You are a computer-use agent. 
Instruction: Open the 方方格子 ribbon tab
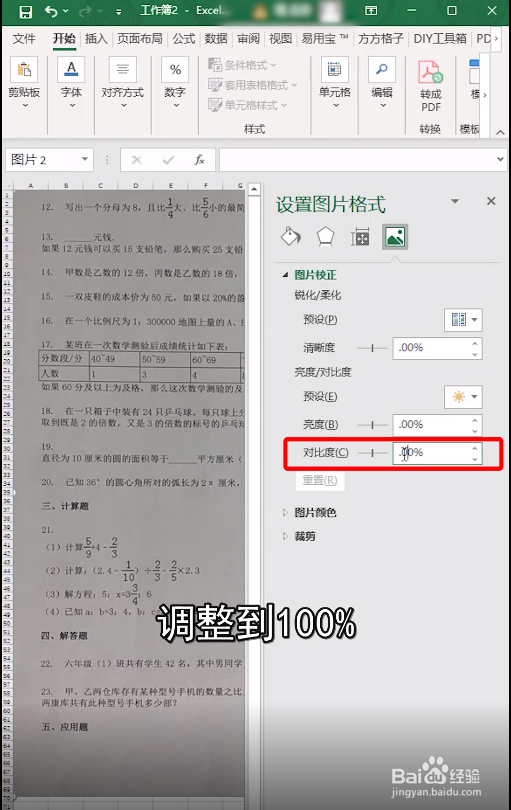[x=381, y=39]
